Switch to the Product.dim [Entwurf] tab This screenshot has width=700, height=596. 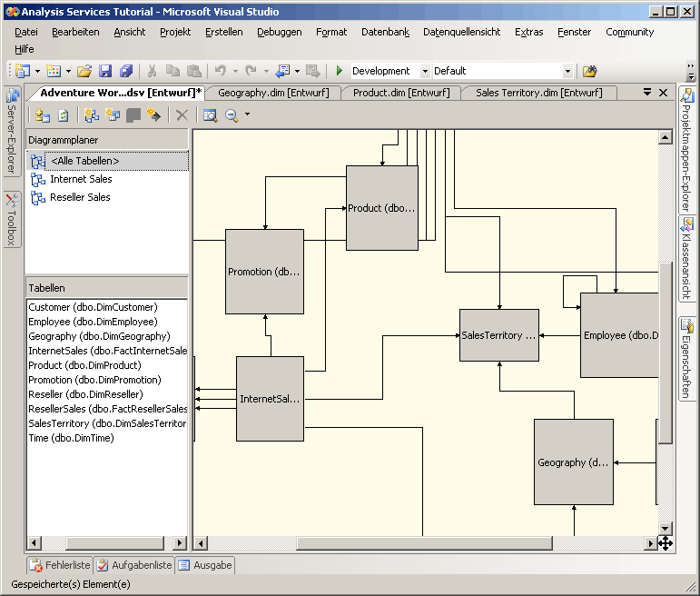[400, 93]
